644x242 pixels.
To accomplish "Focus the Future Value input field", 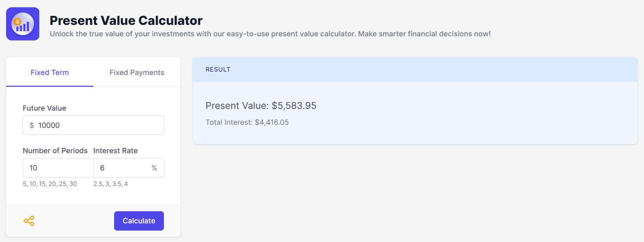I will [99, 125].
